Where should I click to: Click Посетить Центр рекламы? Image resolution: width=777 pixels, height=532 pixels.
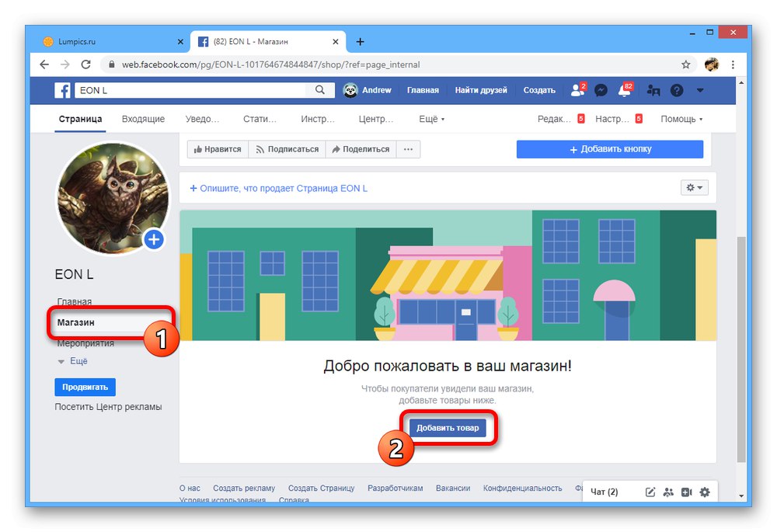pos(108,407)
